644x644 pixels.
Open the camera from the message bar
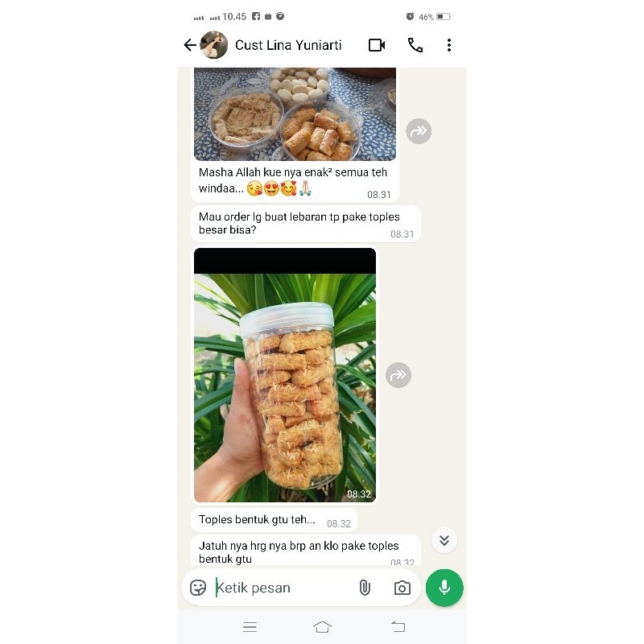[402, 588]
